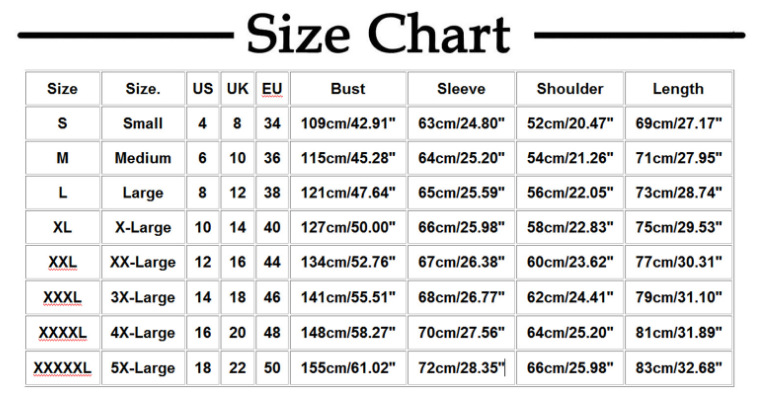Click the 72cm/28.35" sleeve cell
Image resolution: width=767 pixels, height=394 pixels.
point(461,368)
